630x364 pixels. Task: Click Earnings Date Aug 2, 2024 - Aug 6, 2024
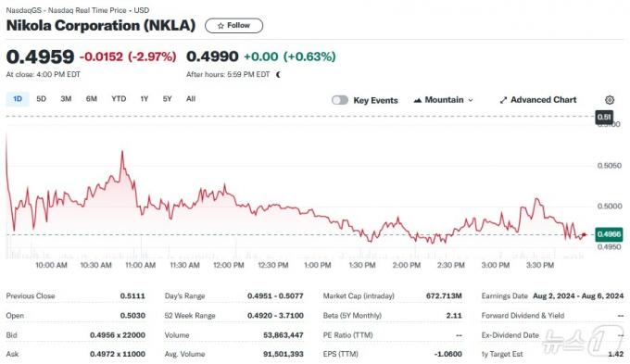(x=578, y=296)
